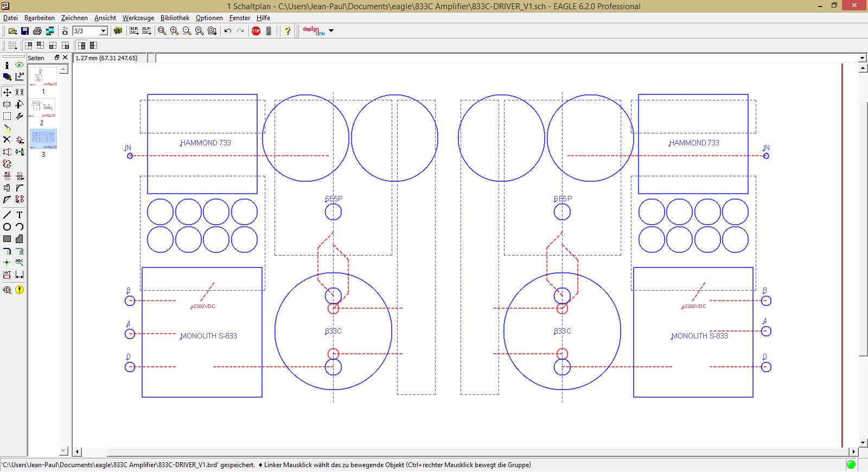Select the Split wire tool

(x=7, y=200)
